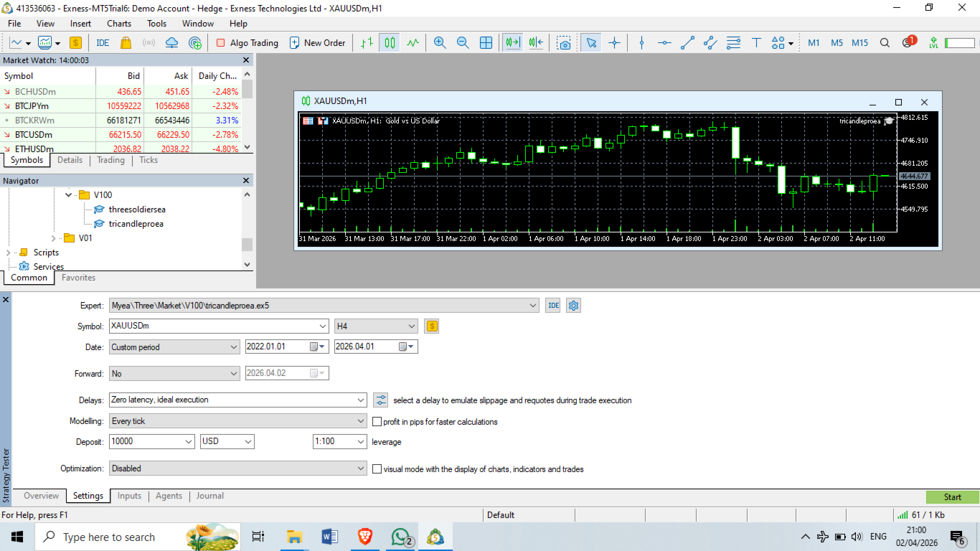Open the H4 timeframe dropdown
The image size is (980, 551).
pos(376,326)
